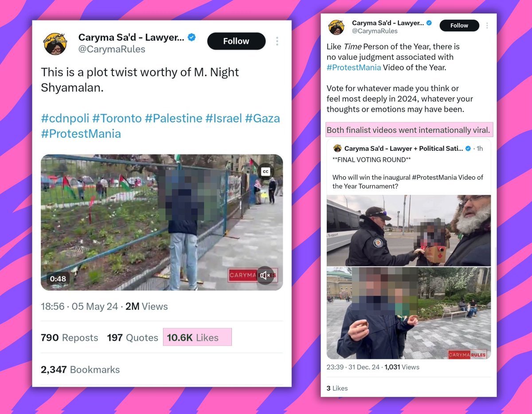Open the police officer video thumbnail
Viewport: 532px width, 414px height.
[x=409, y=231]
